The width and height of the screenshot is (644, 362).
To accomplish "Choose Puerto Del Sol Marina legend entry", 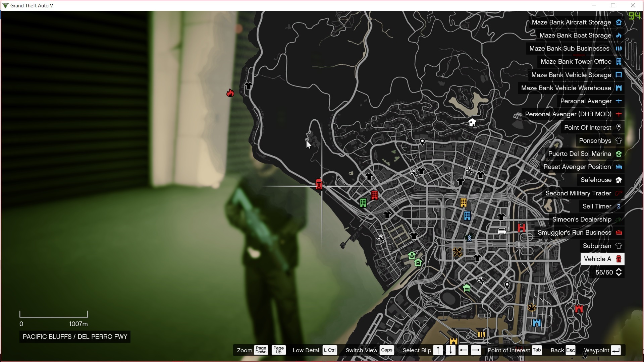I will click(x=585, y=154).
